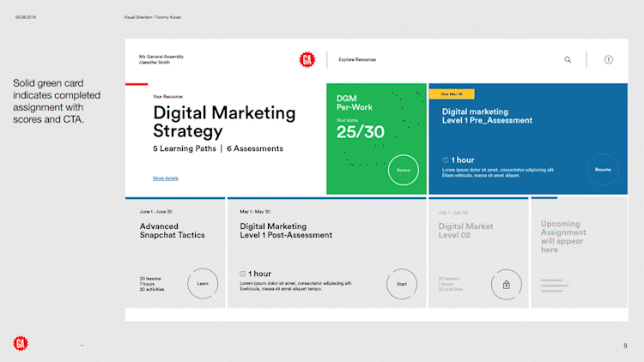Image resolution: width=644 pixels, height=362 pixels.
Task: Click the May 1 - May 30 date
Action: [x=255, y=212]
